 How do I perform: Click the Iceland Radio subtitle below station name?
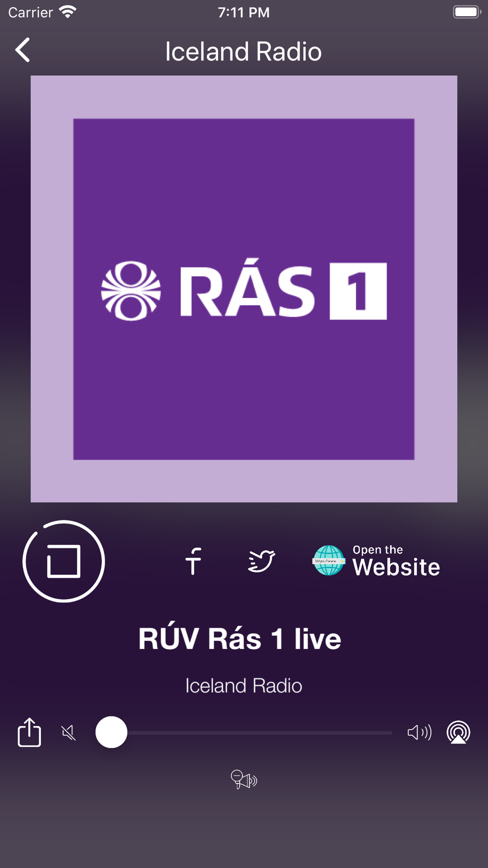[244, 686]
